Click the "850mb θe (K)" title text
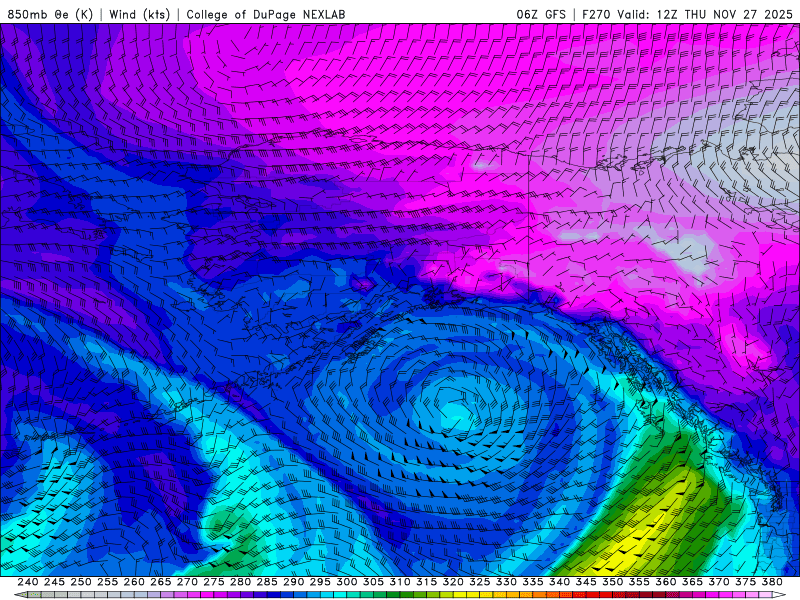 pos(50,14)
